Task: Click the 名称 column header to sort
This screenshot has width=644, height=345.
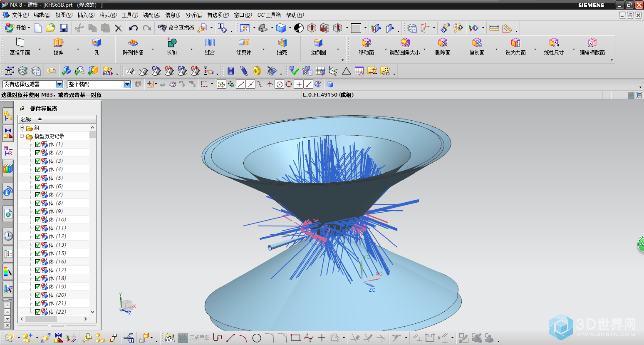Action: [x=57, y=119]
